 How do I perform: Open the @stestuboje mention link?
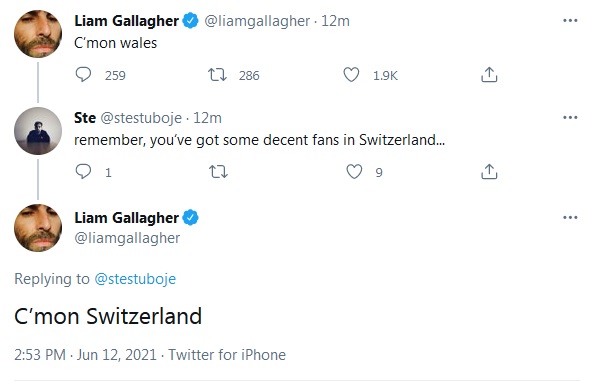[x=135, y=279]
